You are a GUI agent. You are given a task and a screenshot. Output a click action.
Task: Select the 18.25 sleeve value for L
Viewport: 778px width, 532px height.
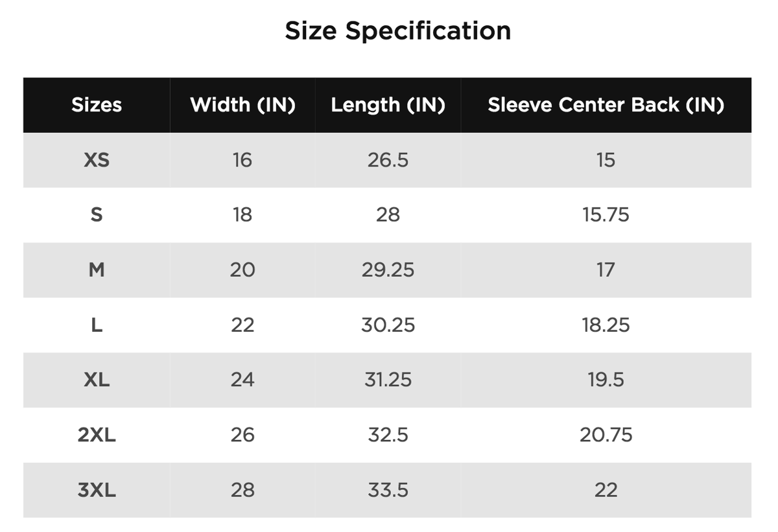(606, 325)
